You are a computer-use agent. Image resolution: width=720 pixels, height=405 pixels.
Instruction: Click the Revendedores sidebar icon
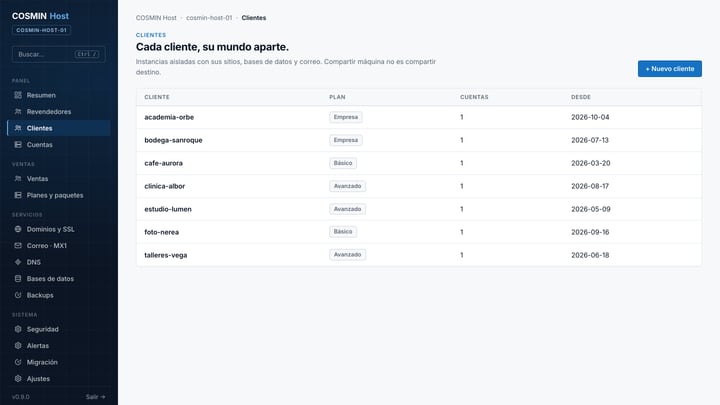[x=18, y=112]
